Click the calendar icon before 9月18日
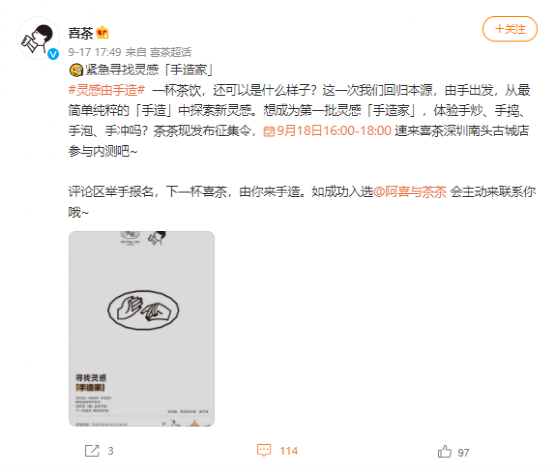The height and width of the screenshot is (475, 554). [x=269, y=131]
